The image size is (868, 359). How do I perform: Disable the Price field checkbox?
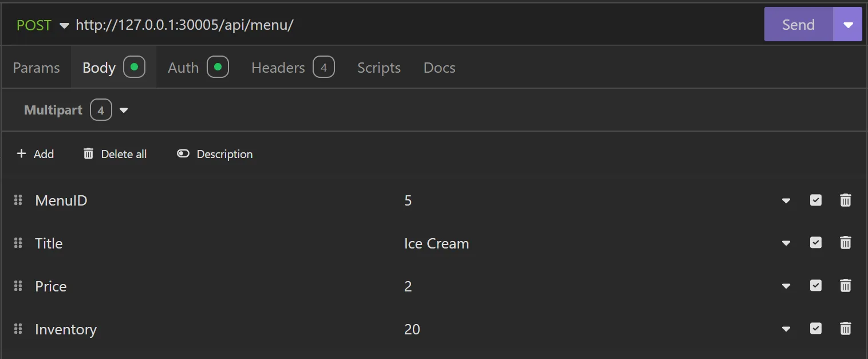(816, 286)
